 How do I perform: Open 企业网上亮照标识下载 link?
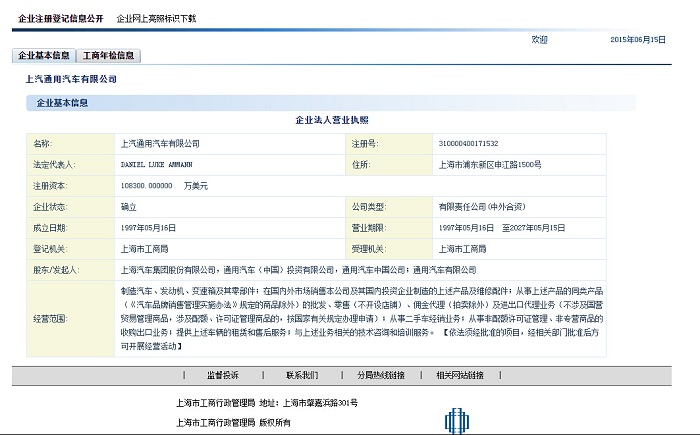(156, 19)
